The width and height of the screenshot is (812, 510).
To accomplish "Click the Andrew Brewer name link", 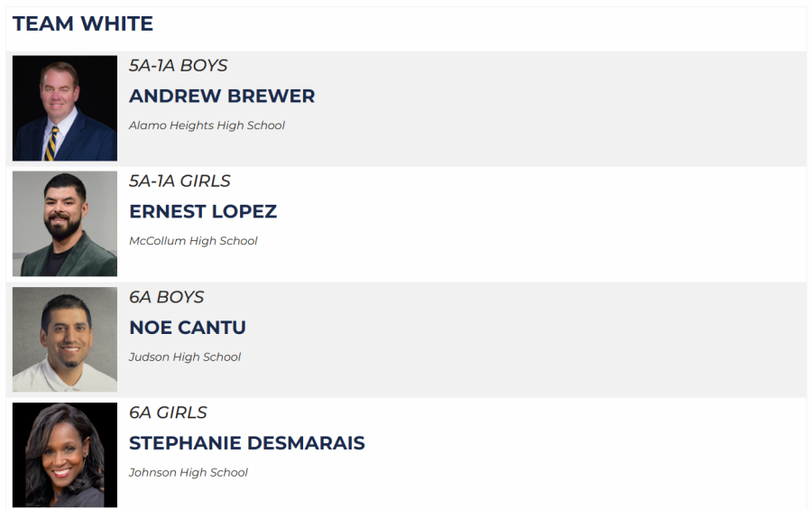I will 222,96.
